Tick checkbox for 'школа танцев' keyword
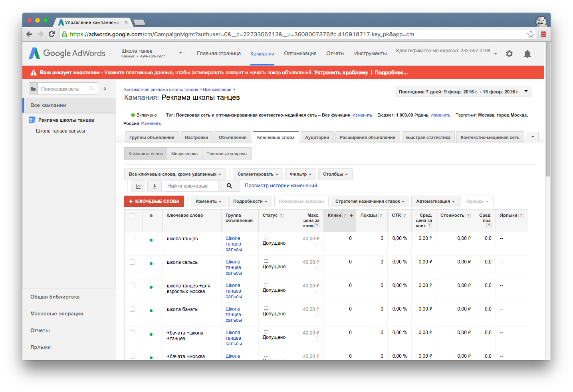 [133, 239]
